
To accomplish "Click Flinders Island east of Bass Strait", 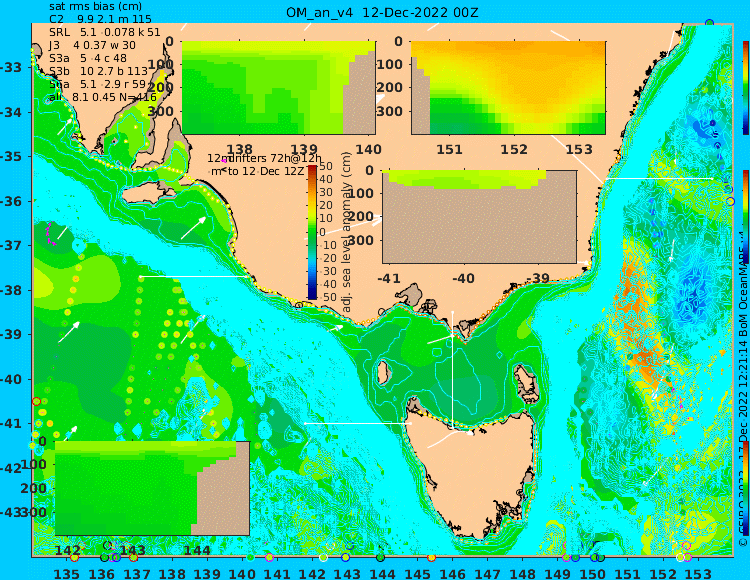I will (527, 384).
